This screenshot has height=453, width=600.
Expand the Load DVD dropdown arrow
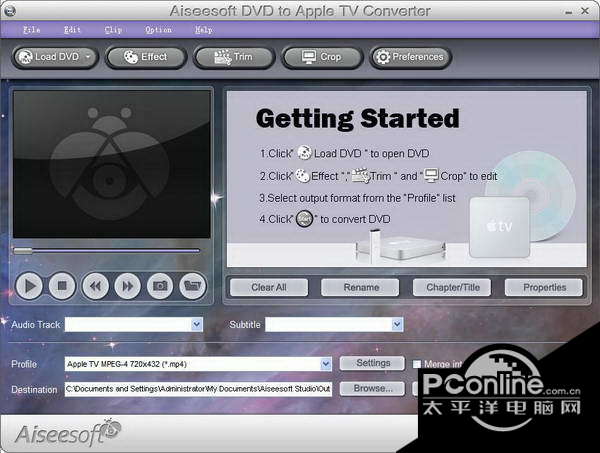[88, 57]
